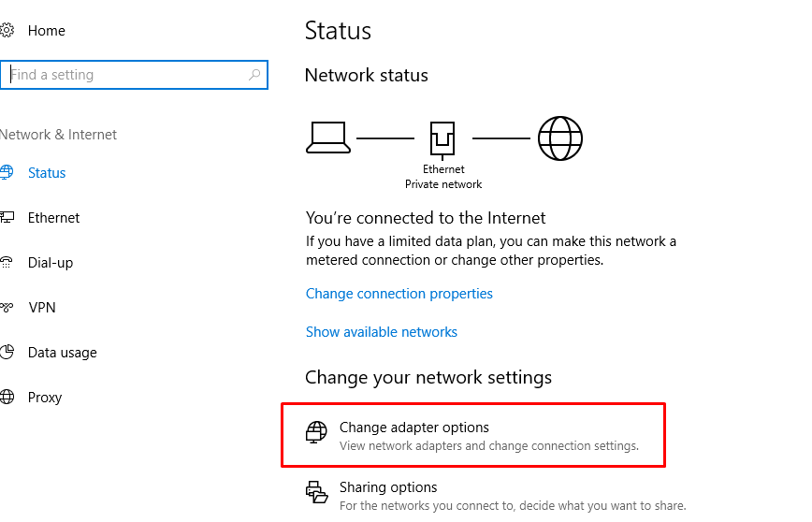Image resolution: width=812 pixels, height=522 pixels.
Task: Click the Ethernet monitor icon in sidebar
Action: [x=7, y=218]
